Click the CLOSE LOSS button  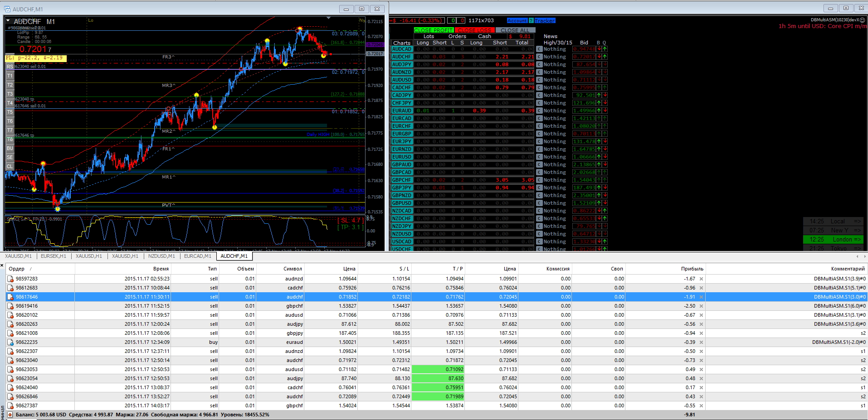(474, 30)
